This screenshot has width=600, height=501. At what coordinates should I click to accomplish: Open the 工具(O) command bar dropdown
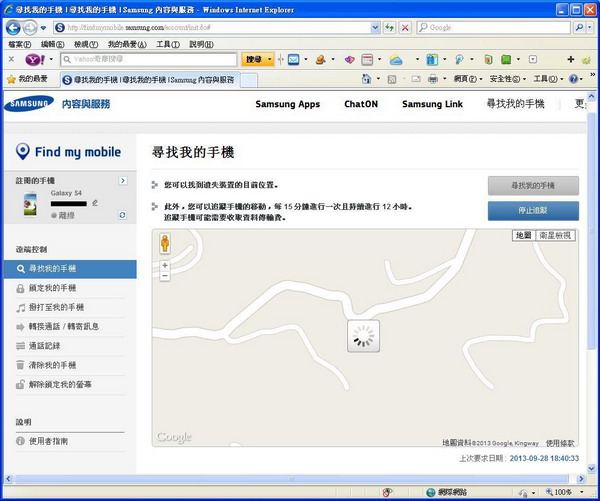548,79
